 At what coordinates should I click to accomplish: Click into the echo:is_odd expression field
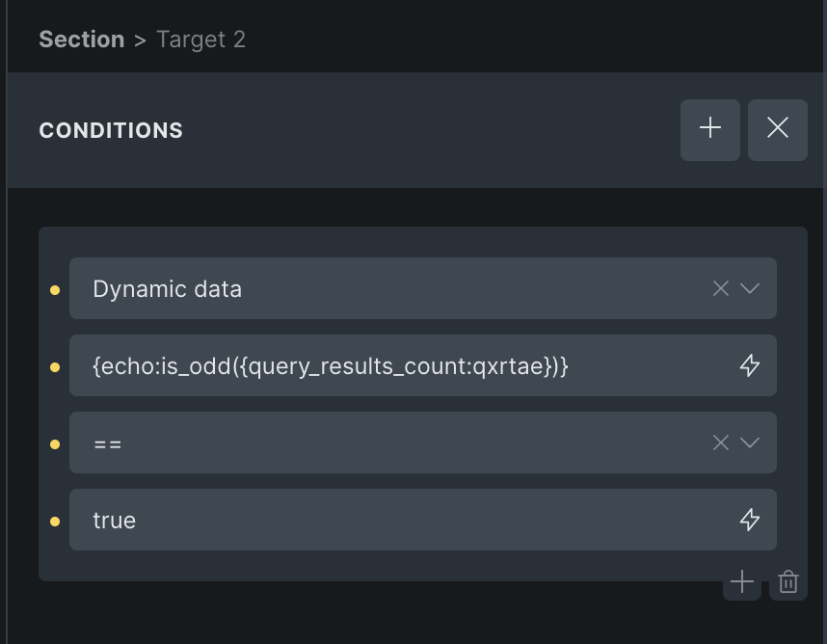[386, 365]
